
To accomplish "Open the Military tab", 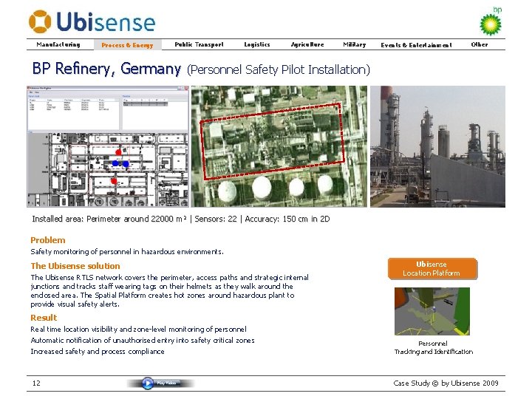I will [355, 44].
